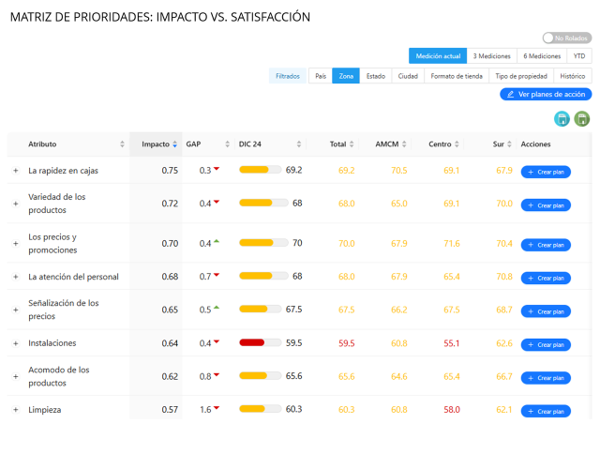Select the Medición actual tab
Screen dimensions: 600x454
[438, 56]
